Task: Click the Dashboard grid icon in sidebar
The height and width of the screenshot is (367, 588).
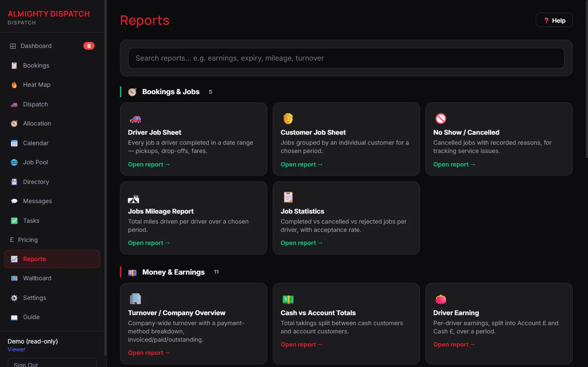Action: click(x=13, y=46)
